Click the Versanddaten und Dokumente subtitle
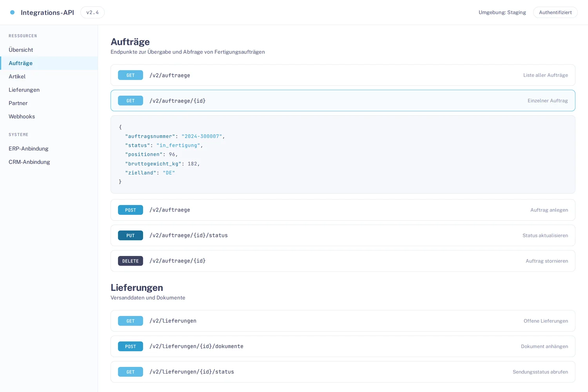The width and height of the screenshot is (588, 392). 148,298
